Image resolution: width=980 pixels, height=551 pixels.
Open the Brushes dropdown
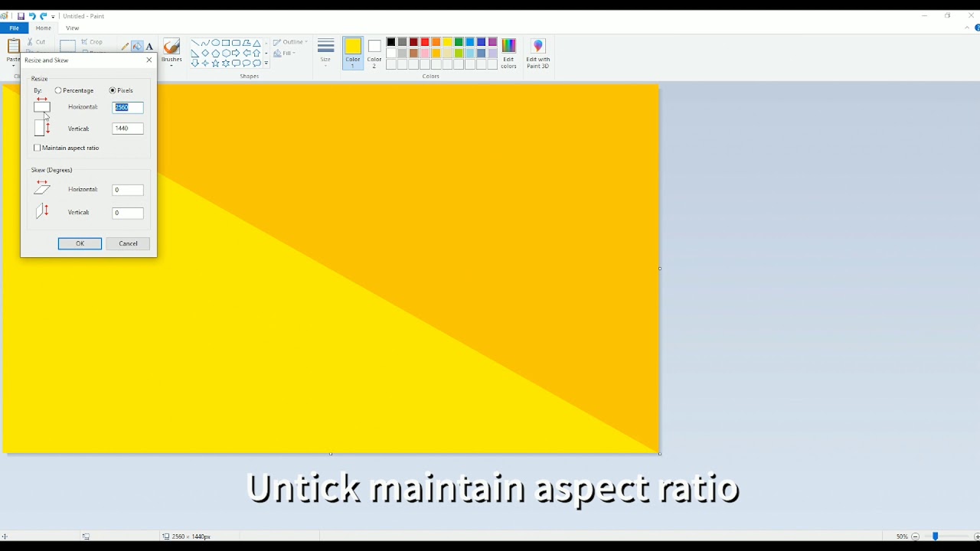(171, 54)
